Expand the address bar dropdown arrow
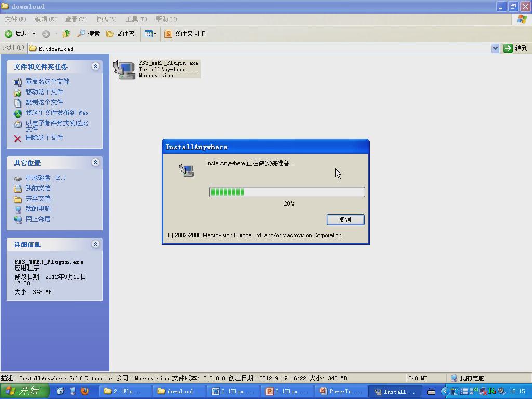The image size is (532, 399). pyautogui.click(x=495, y=48)
